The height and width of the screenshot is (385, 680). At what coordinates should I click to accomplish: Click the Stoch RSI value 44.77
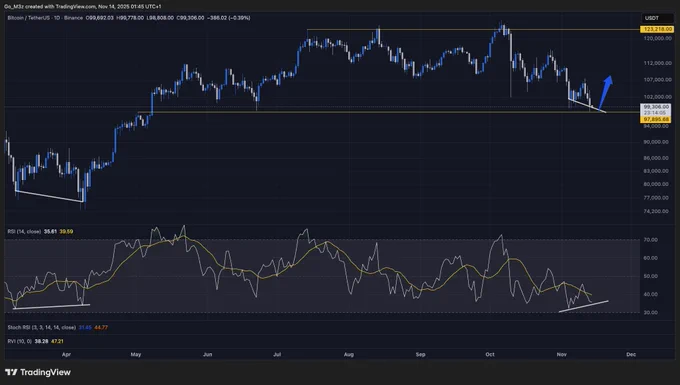[x=101, y=328]
